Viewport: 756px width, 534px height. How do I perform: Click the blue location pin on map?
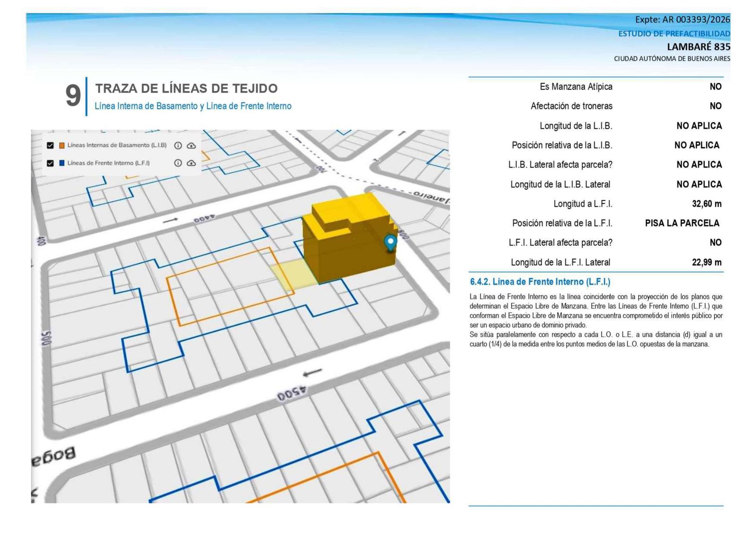(x=390, y=242)
